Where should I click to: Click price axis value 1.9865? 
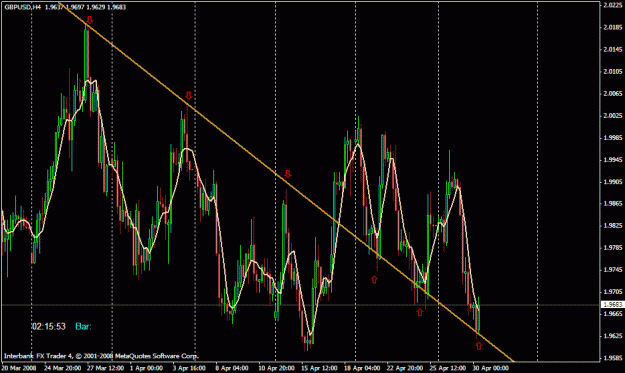tap(613, 204)
